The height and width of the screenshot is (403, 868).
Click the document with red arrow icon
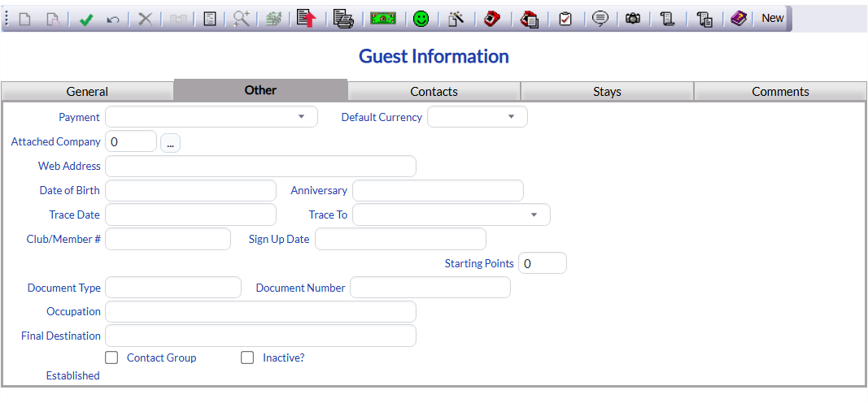pos(306,18)
